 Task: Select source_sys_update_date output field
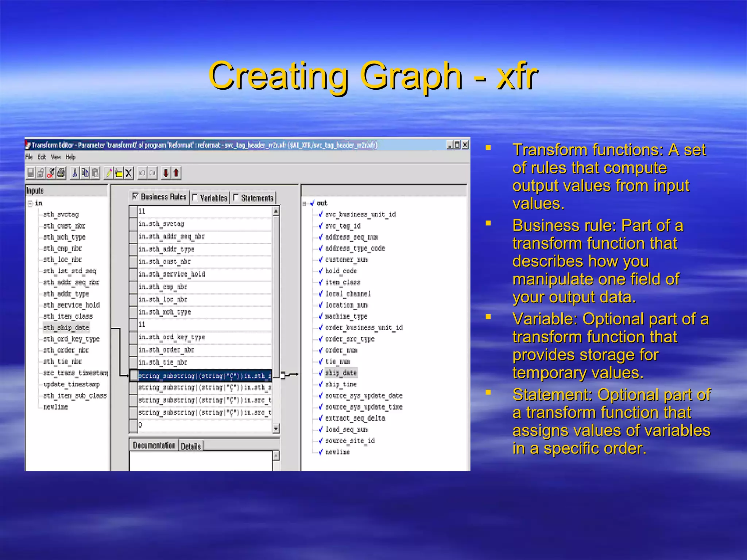point(364,396)
